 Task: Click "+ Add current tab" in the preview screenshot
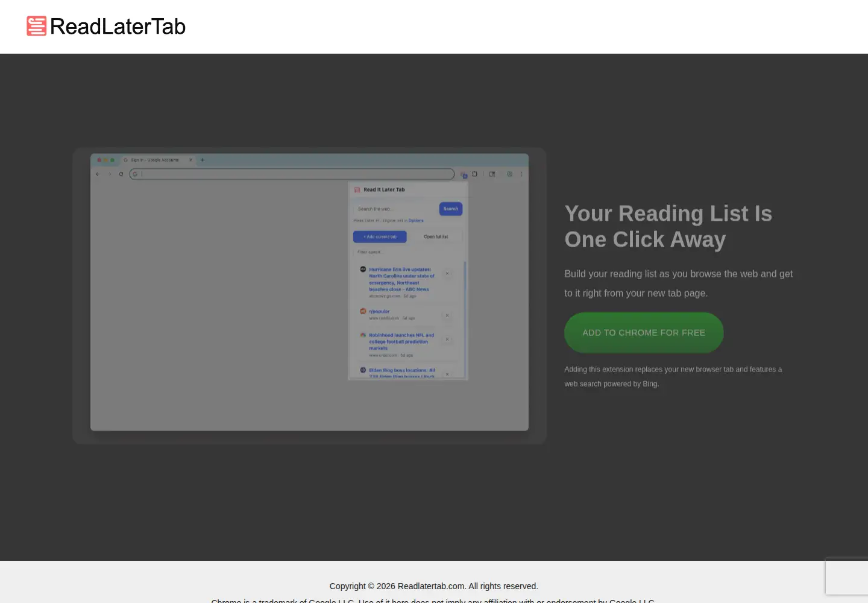click(x=380, y=237)
